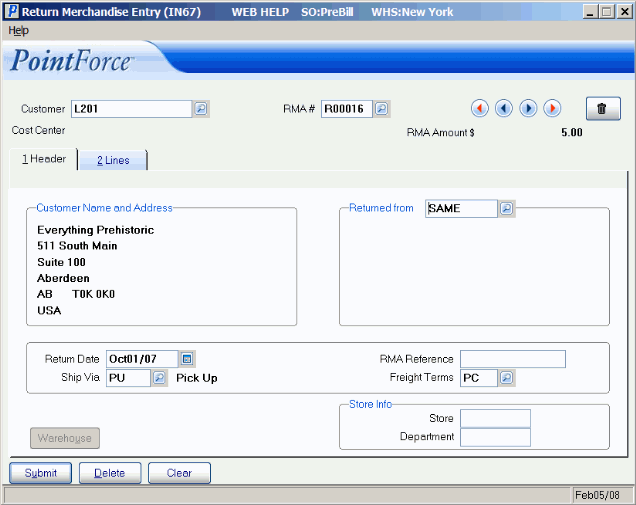Click the Returned from field with SAME
The height and width of the screenshot is (505, 636).
coord(461,208)
